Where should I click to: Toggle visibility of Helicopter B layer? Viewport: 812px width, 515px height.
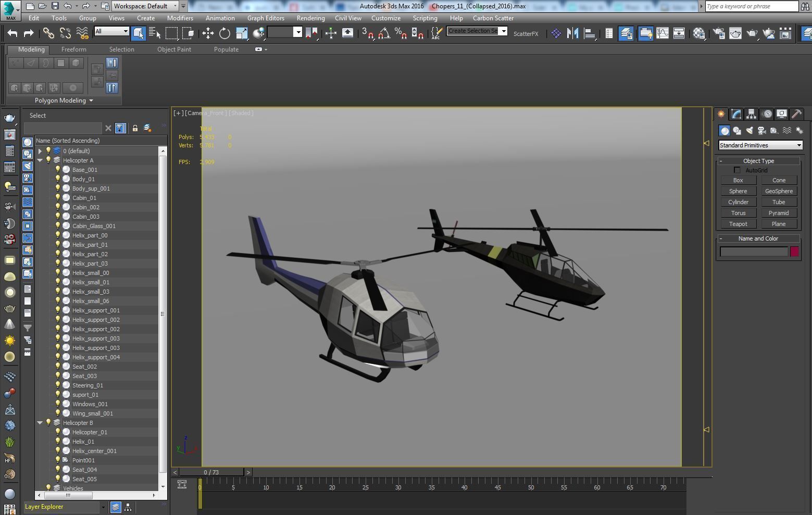click(48, 423)
